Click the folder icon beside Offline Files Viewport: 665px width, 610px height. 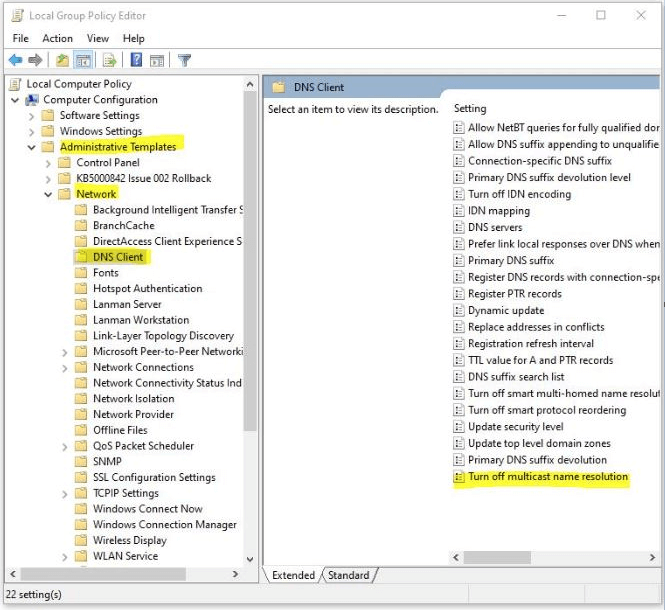pos(81,430)
